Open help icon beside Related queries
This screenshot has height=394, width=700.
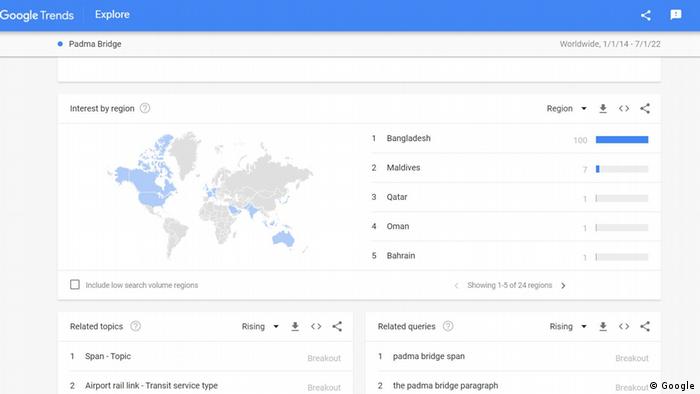pyautogui.click(x=448, y=326)
